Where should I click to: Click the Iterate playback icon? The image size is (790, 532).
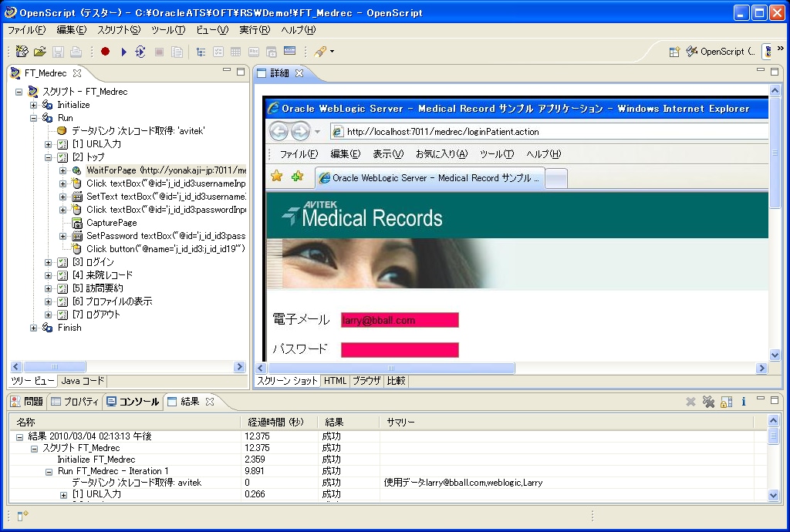click(140, 52)
